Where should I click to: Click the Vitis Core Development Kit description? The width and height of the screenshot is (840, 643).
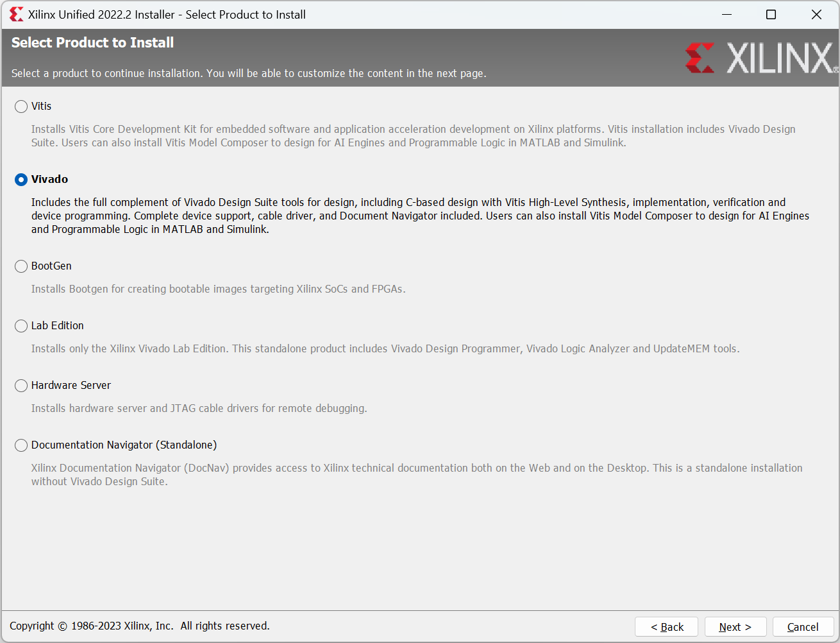coord(413,136)
